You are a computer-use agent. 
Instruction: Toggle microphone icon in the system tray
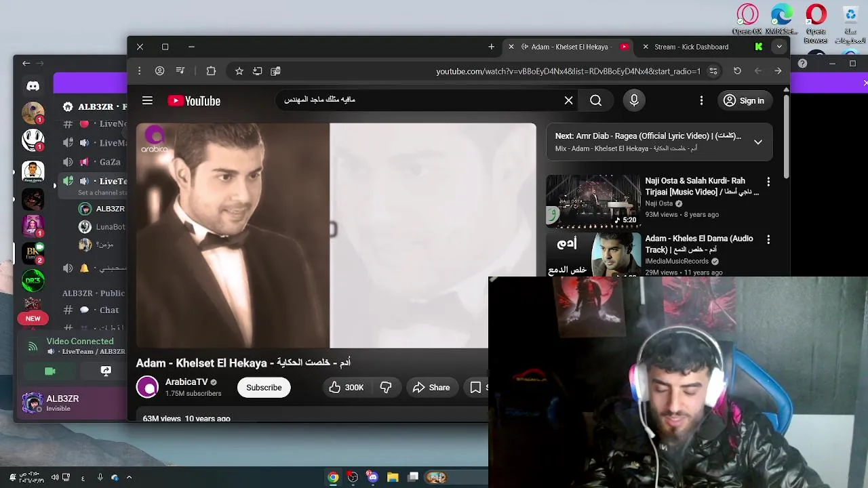[100, 477]
